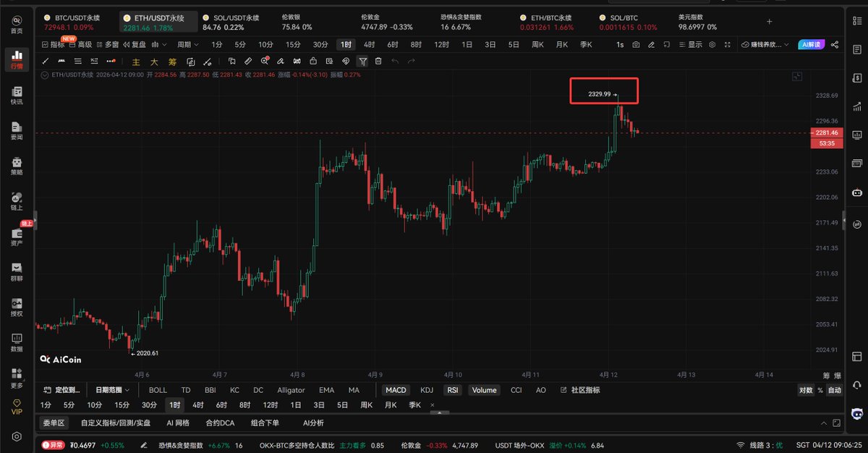Open the 快讯 news flash sidebar icon
868x453 pixels.
tap(16, 95)
